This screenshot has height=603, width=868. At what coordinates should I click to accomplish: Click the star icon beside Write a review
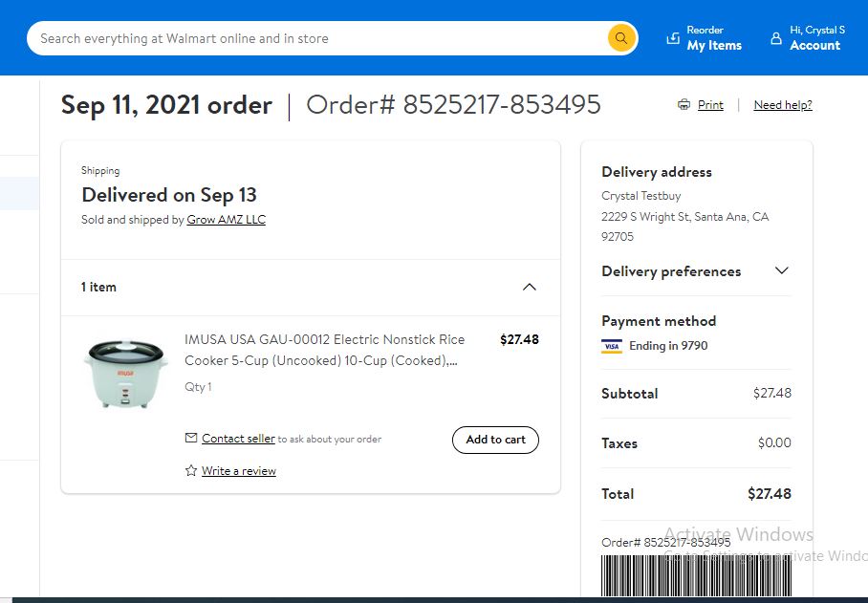[x=191, y=470]
